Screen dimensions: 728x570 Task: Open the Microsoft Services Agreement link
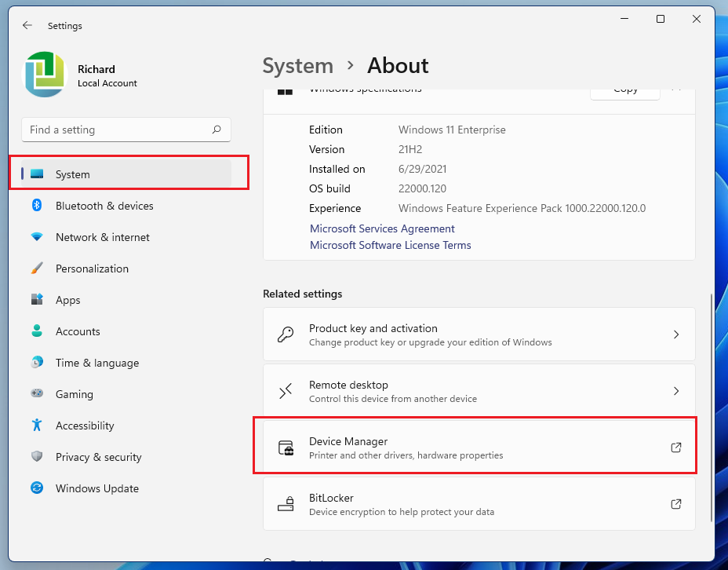pyautogui.click(x=382, y=228)
